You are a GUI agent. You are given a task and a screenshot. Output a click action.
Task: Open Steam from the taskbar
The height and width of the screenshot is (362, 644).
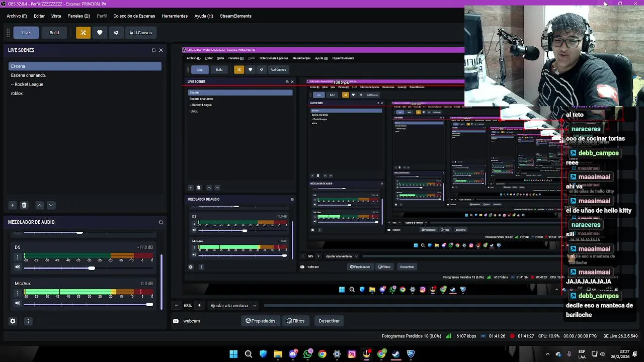(x=396, y=354)
